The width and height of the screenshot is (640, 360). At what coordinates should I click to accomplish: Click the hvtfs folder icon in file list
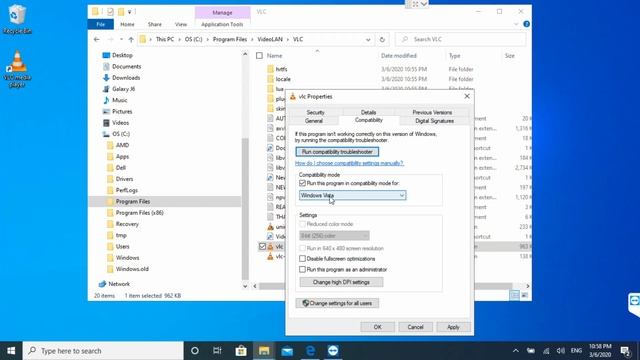[270, 69]
